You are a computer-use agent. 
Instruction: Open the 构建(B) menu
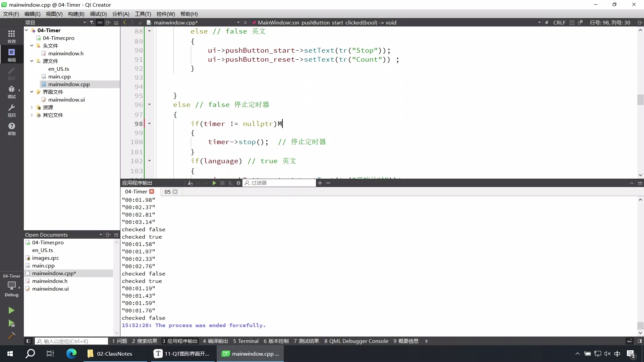coord(76,14)
